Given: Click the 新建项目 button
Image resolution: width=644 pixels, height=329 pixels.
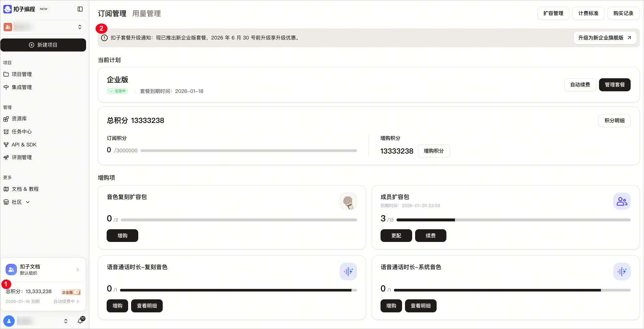Looking at the screenshot, I should [x=43, y=45].
